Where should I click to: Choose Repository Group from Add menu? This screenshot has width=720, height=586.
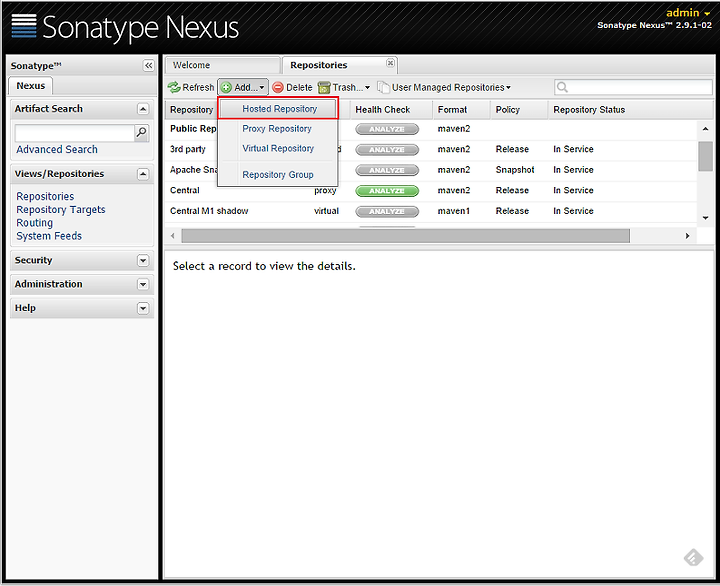278,175
